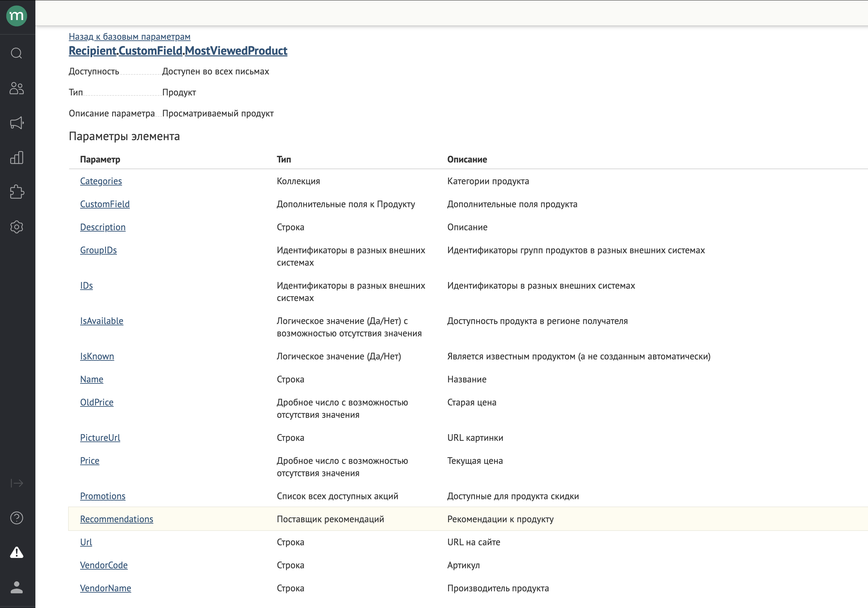Screen dimensions: 868x608
Task: Open the Name parameter
Action: click(91, 379)
